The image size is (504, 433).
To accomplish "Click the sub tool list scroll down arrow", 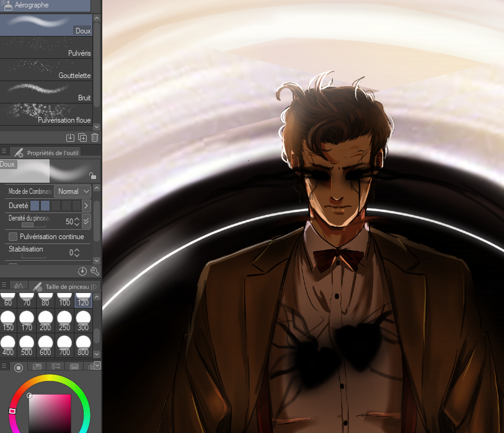I will click(x=97, y=127).
